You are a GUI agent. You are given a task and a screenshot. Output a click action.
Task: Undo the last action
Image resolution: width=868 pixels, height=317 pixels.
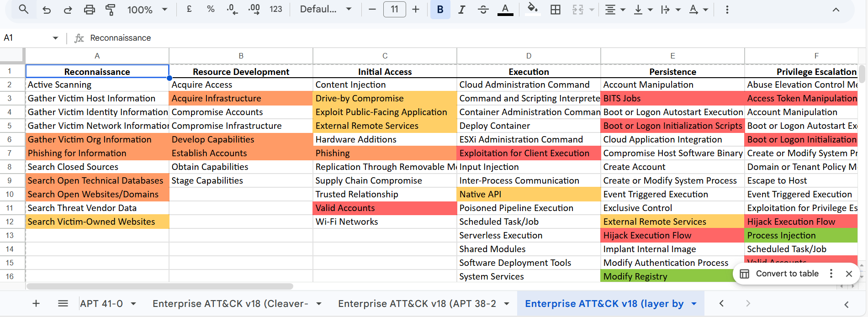[47, 10]
